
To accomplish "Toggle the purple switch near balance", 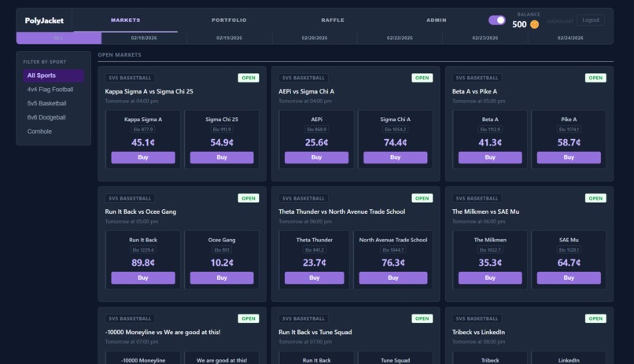I will (x=497, y=20).
